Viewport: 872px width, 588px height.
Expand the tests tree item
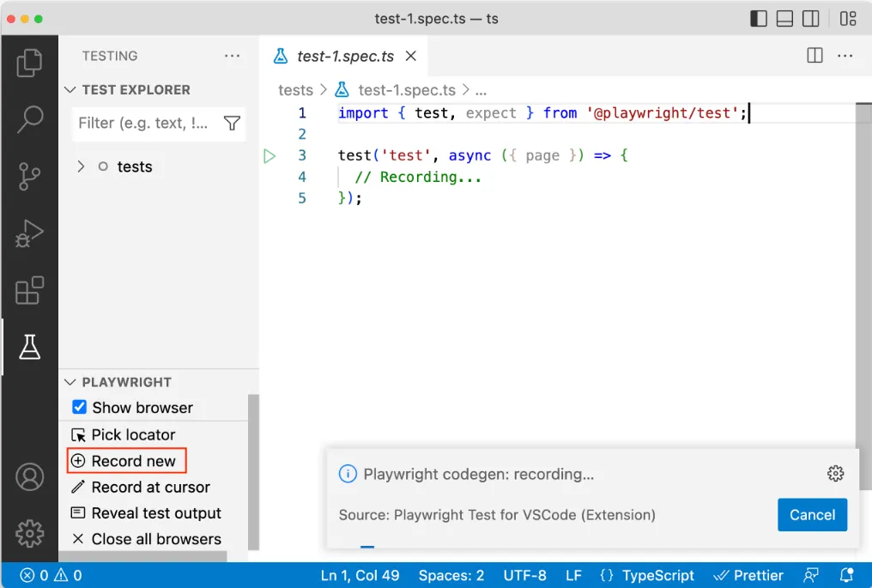tap(82, 167)
